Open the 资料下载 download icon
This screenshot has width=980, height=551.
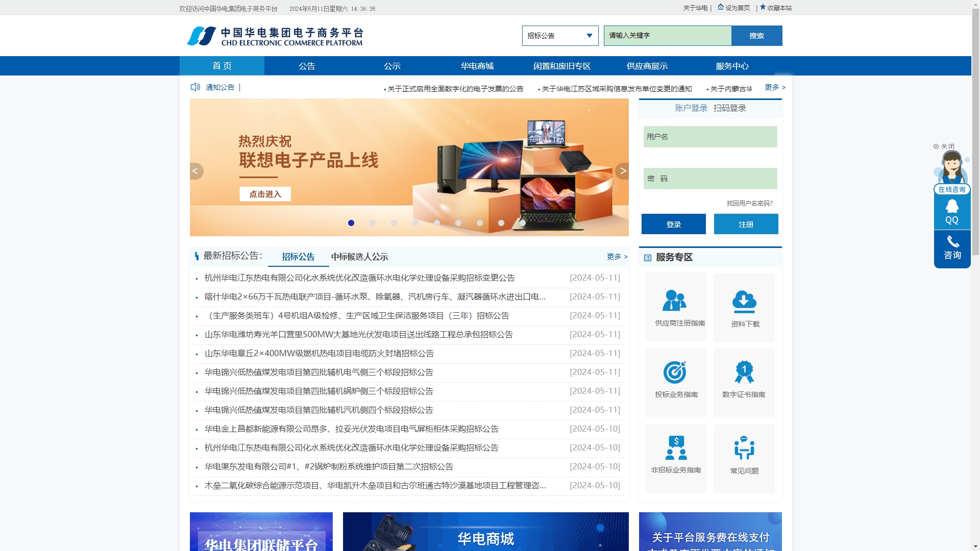(x=744, y=302)
